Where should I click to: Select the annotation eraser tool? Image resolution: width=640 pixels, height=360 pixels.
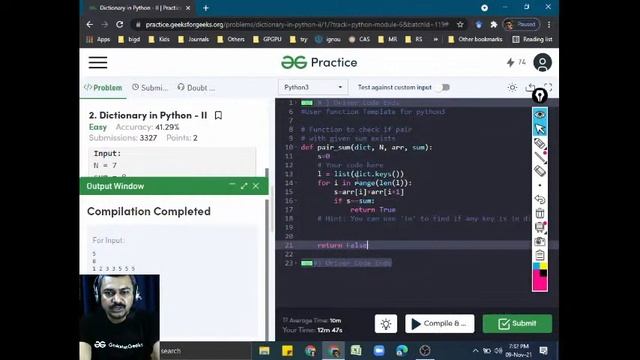[540, 171]
